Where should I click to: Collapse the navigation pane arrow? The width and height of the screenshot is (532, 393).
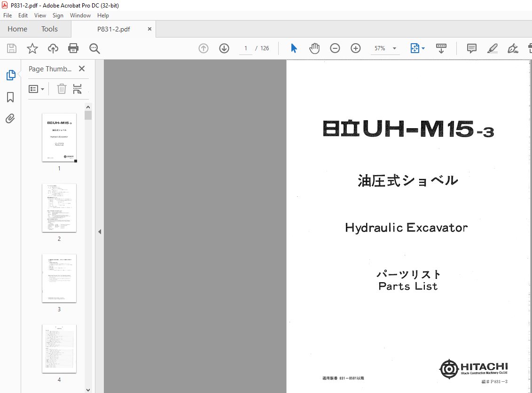[100, 232]
